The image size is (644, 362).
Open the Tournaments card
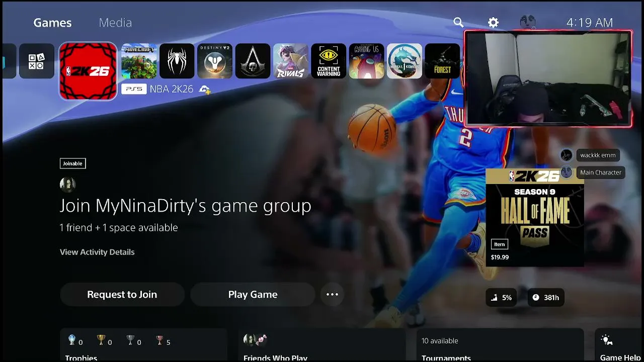point(500,345)
